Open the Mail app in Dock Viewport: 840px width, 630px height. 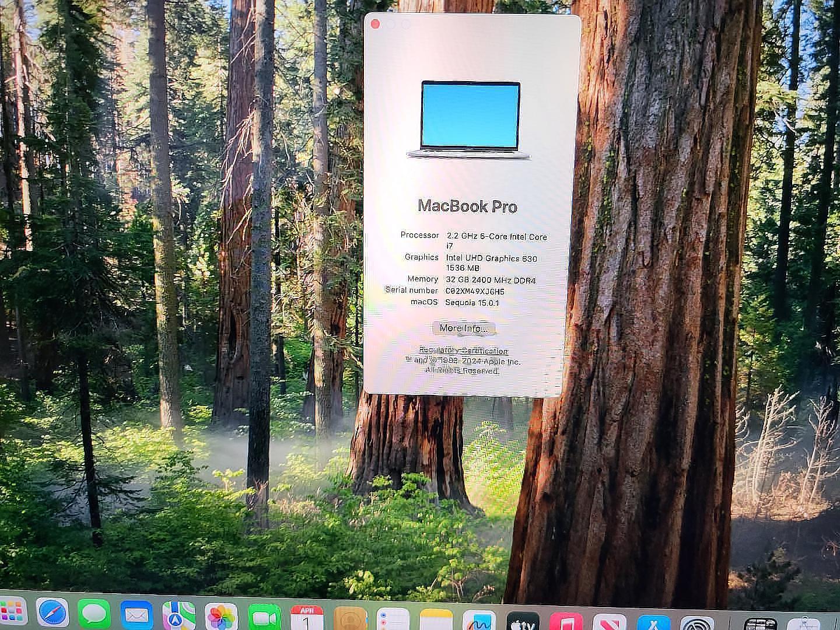coord(136,615)
